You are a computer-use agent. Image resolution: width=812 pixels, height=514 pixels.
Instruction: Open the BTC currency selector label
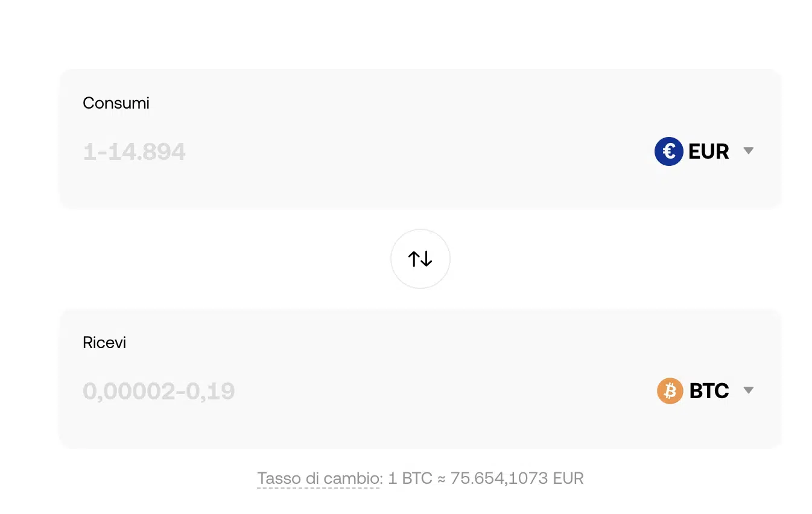click(x=709, y=391)
